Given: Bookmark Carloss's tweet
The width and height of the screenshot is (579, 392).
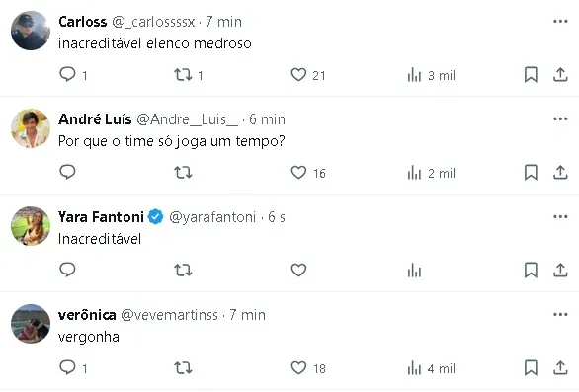Looking at the screenshot, I should 531,75.
